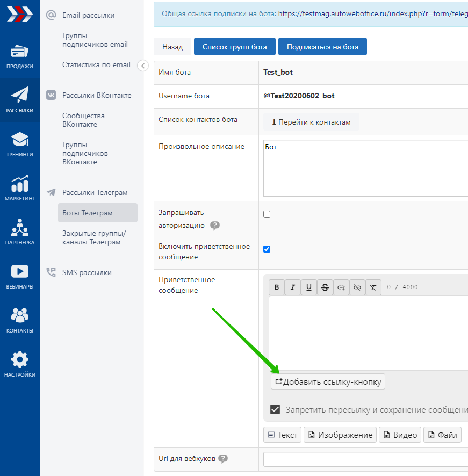Screen dimensions: 468x476
Task: Go to the Настройки section
Action: pyautogui.click(x=20, y=365)
